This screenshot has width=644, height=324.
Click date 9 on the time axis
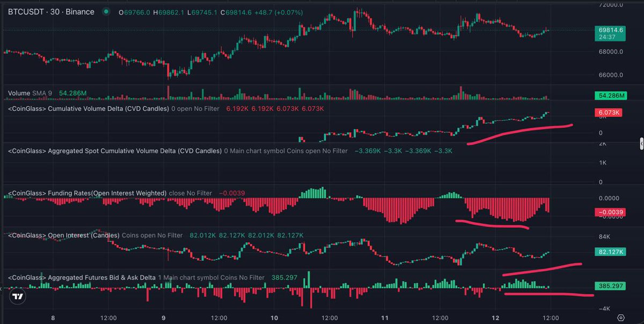[163, 318]
